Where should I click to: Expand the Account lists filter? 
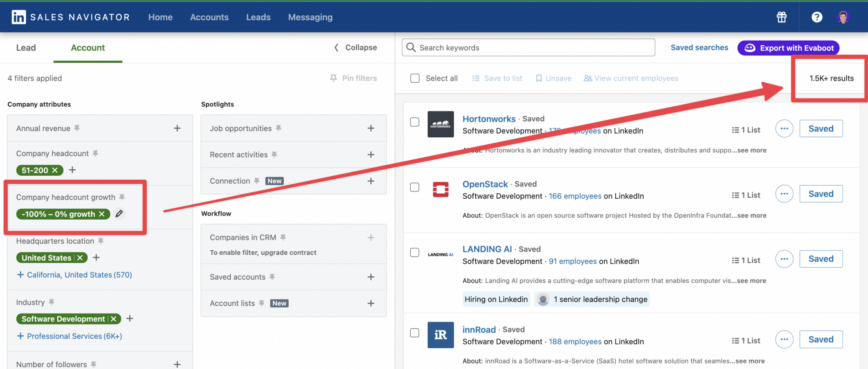coord(371,303)
